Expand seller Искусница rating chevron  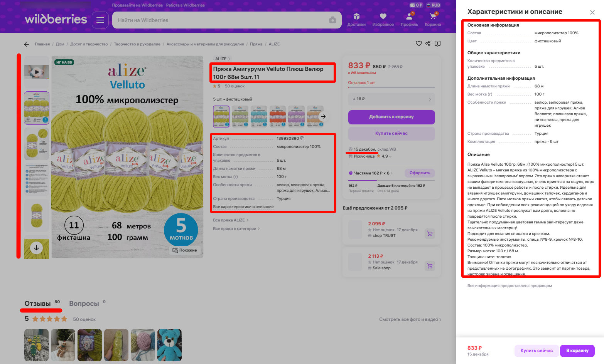(x=390, y=156)
